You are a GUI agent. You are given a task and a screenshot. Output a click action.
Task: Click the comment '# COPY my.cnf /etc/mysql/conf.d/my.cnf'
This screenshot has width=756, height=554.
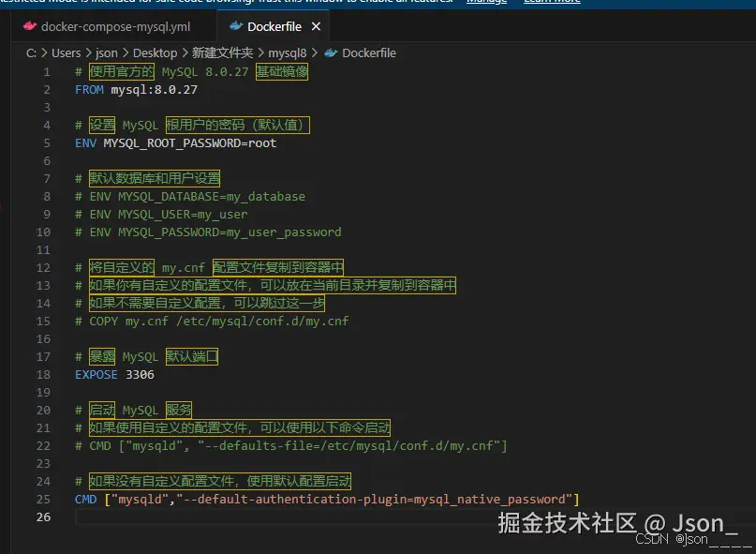pyautogui.click(x=212, y=322)
